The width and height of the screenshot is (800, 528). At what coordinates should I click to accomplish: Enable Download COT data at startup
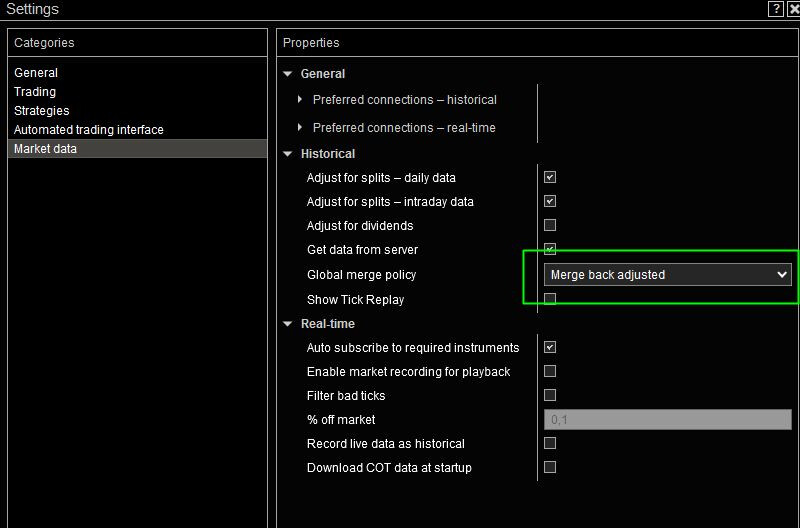pos(550,467)
